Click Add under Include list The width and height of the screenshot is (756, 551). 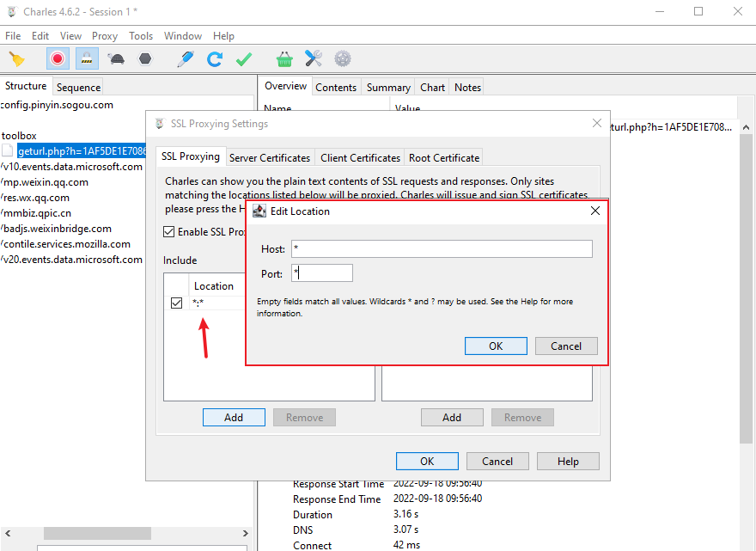click(234, 418)
